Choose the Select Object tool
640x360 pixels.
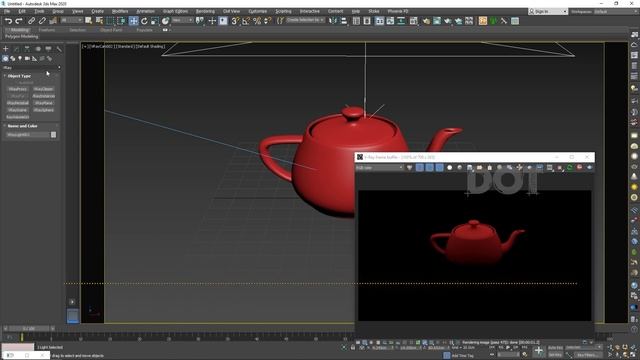(88, 20)
